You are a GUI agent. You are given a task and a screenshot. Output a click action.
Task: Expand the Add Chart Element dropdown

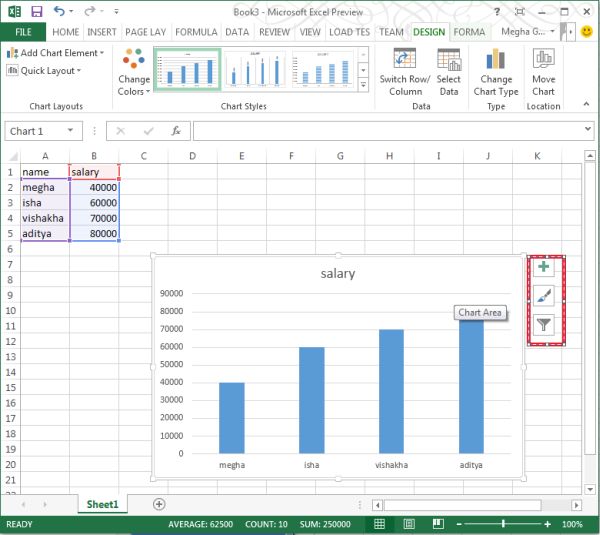pyautogui.click(x=56, y=53)
